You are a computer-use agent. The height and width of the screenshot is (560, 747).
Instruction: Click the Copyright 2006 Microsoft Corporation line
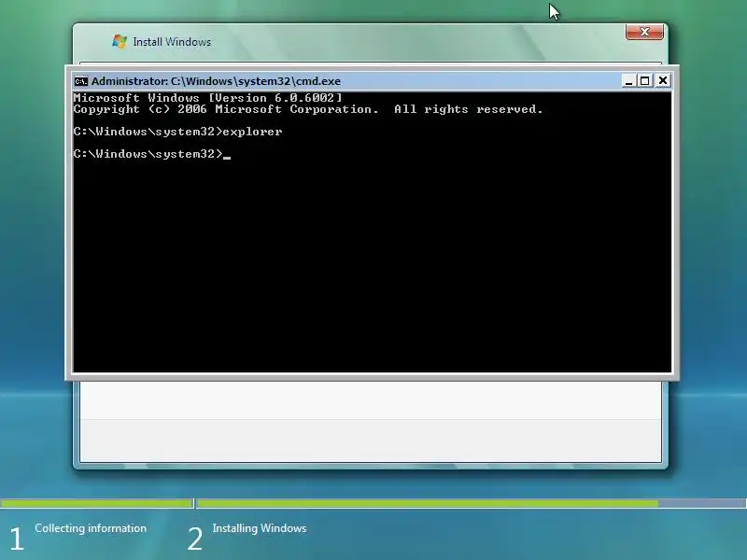[308, 109]
